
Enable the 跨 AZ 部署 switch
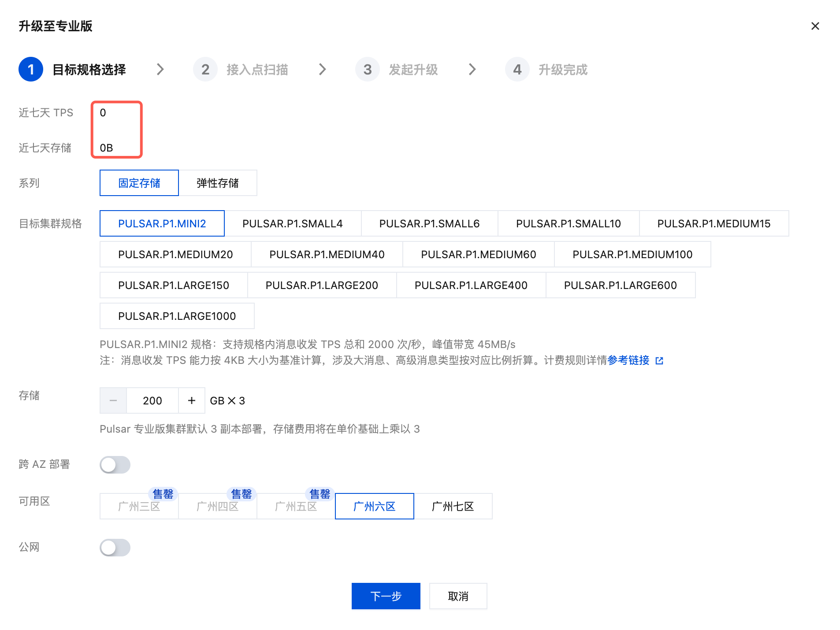[115, 464]
